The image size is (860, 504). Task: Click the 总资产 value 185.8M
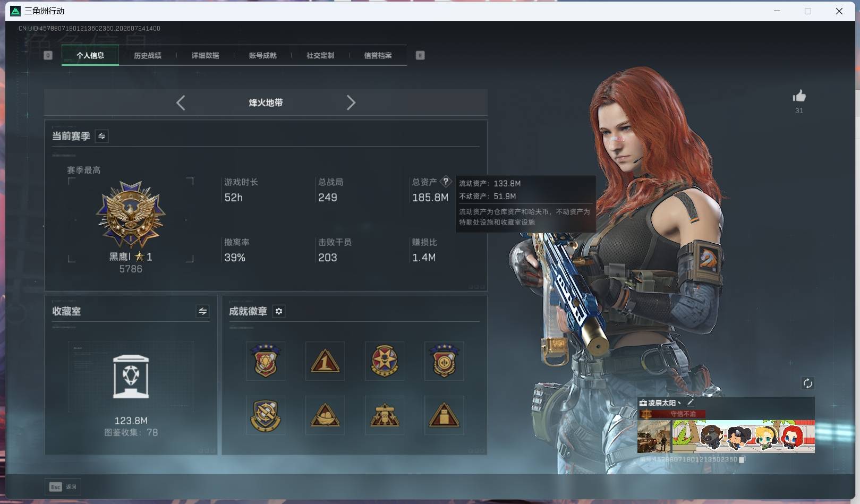(x=430, y=198)
